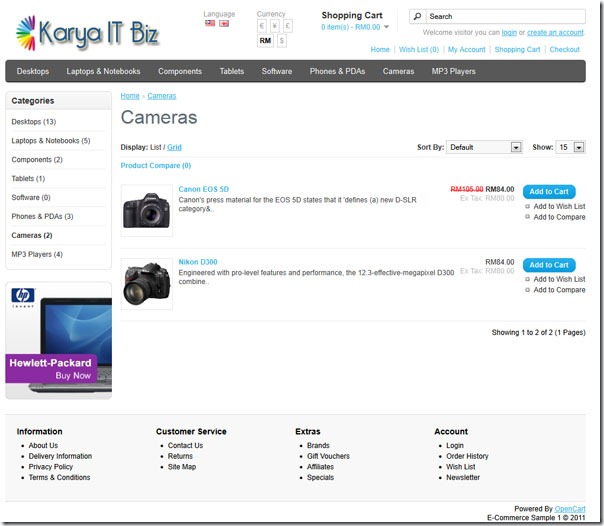Open the MP3 Players menu item

[453, 71]
